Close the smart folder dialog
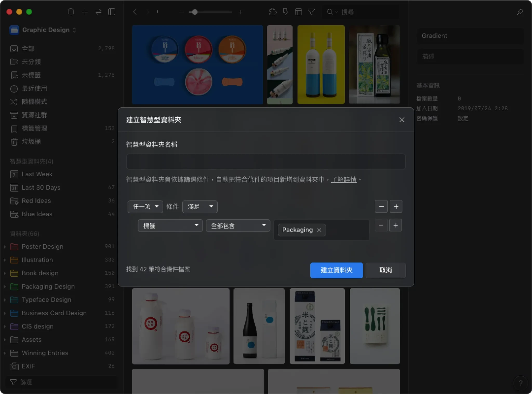The height and width of the screenshot is (394, 532). pos(402,120)
